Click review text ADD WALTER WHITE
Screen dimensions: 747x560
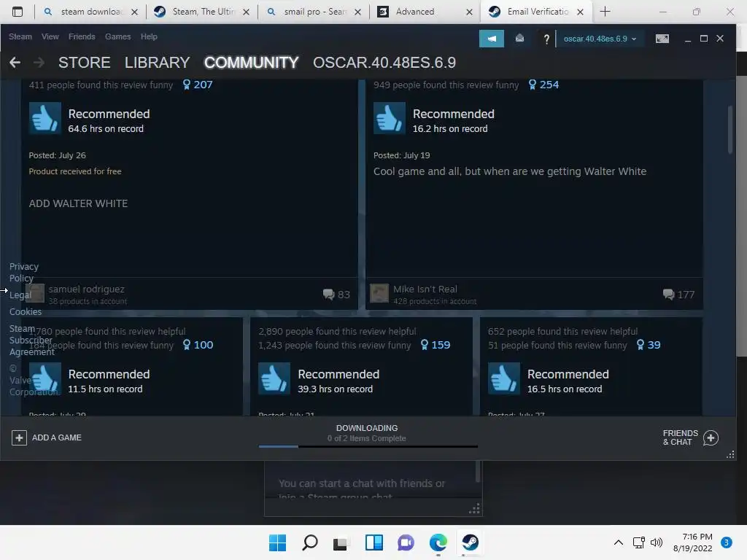click(78, 204)
